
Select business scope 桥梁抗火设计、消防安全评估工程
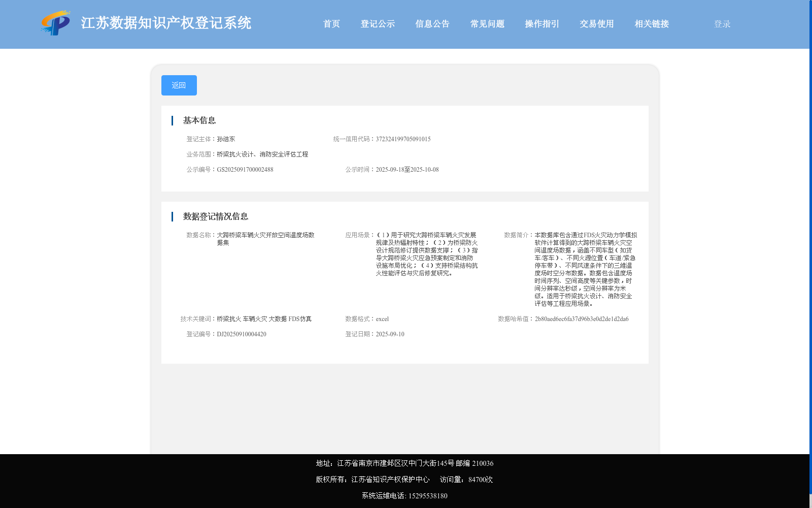coord(262,154)
